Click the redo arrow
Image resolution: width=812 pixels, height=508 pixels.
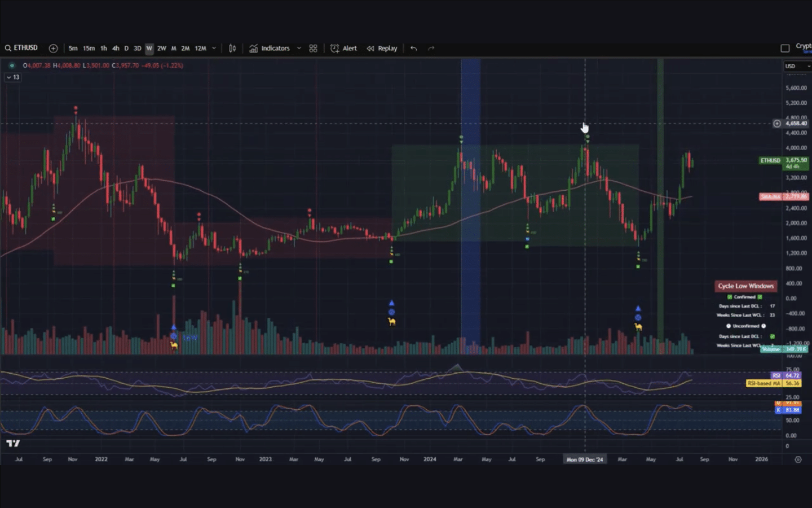[x=431, y=49]
